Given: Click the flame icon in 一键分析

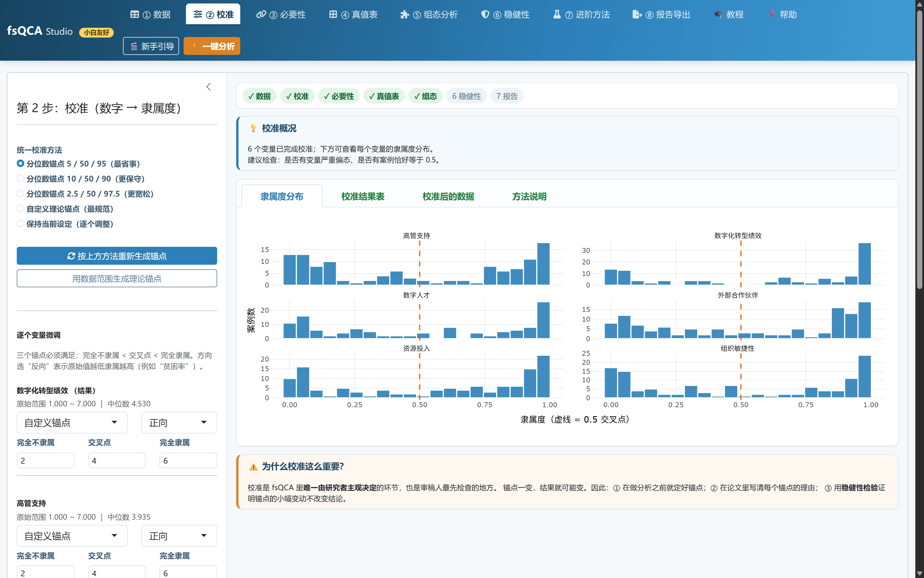Looking at the screenshot, I should [x=194, y=46].
